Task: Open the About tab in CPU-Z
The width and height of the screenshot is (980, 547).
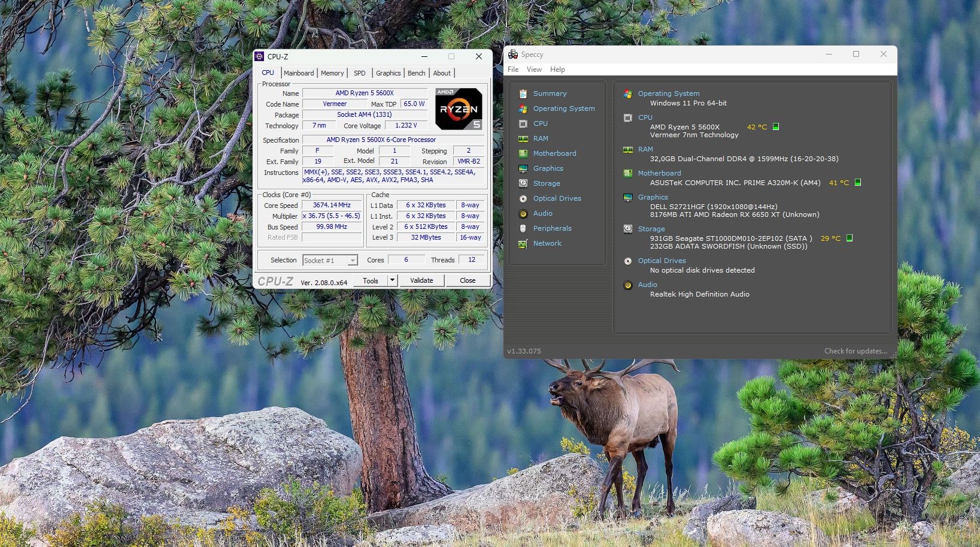Action: [x=442, y=73]
